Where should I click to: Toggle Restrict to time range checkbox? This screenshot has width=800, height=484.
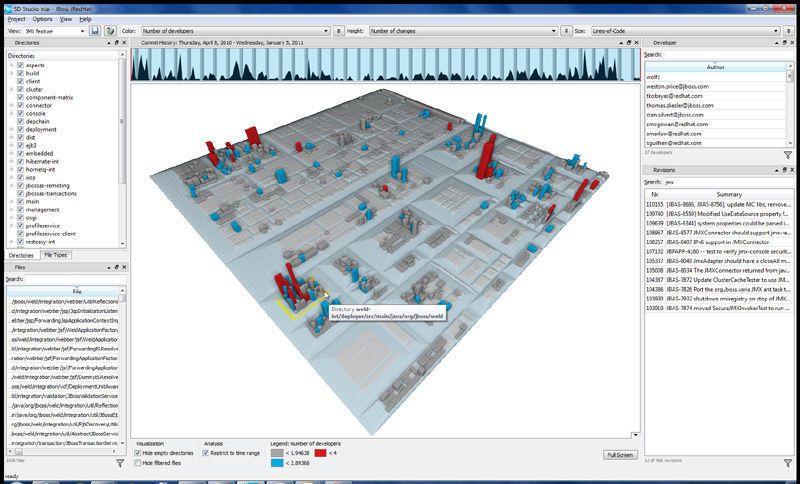(206, 453)
